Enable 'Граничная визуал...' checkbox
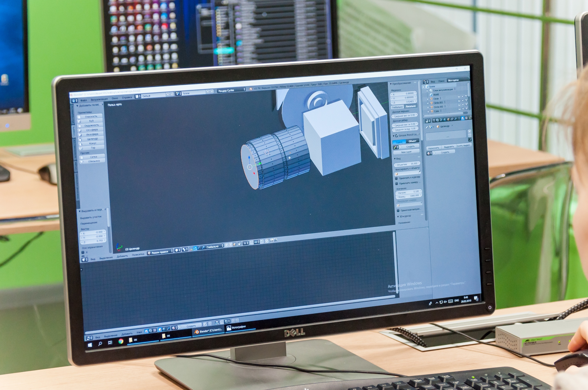The width and height of the screenshot is (588, 390). click(x=398, y=211)
